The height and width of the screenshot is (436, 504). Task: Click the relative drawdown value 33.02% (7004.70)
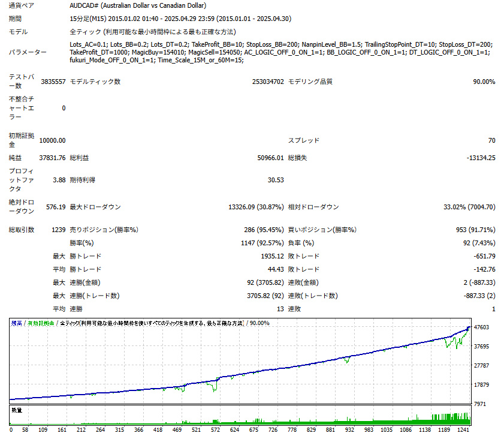[x=470, y=208]
